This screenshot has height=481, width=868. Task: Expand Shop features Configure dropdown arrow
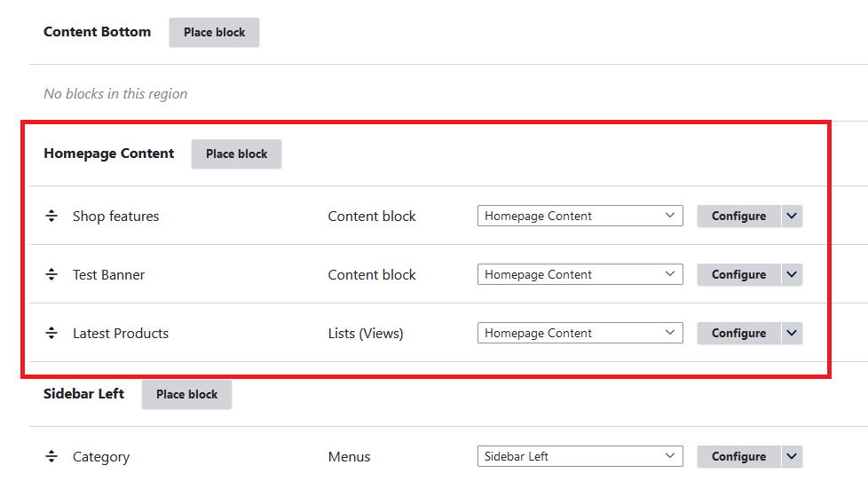click(792, 216)
